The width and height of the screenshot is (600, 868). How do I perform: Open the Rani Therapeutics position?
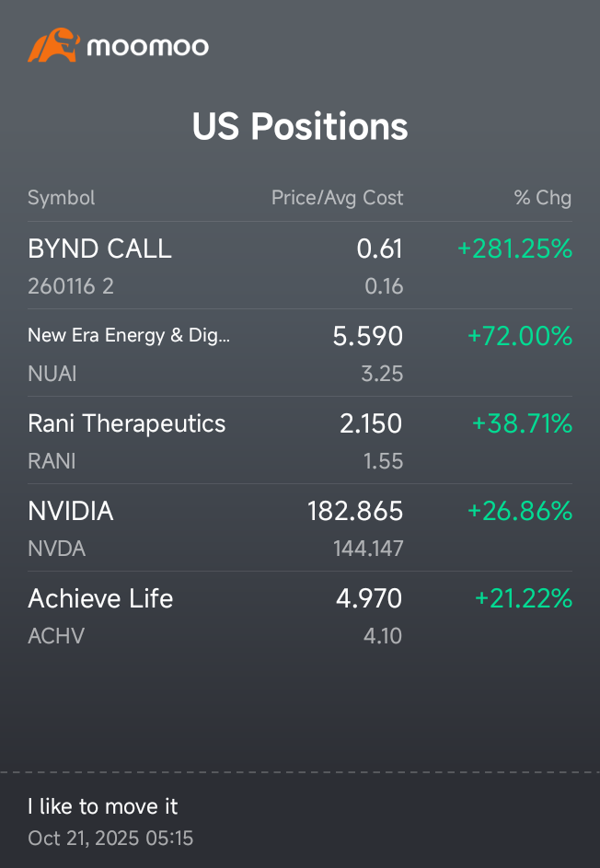300,440
